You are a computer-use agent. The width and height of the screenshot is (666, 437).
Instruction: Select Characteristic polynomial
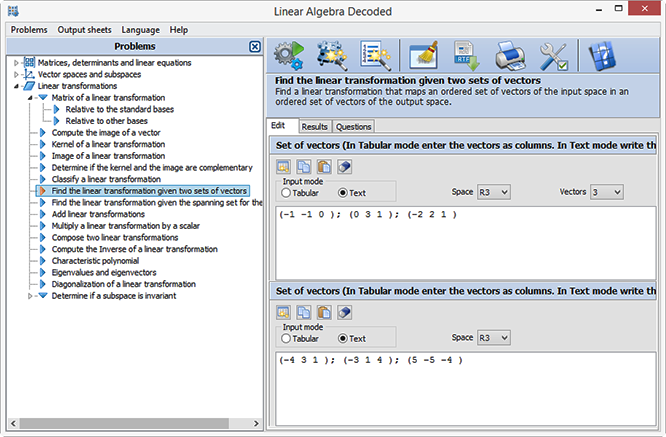click(95, 261)
